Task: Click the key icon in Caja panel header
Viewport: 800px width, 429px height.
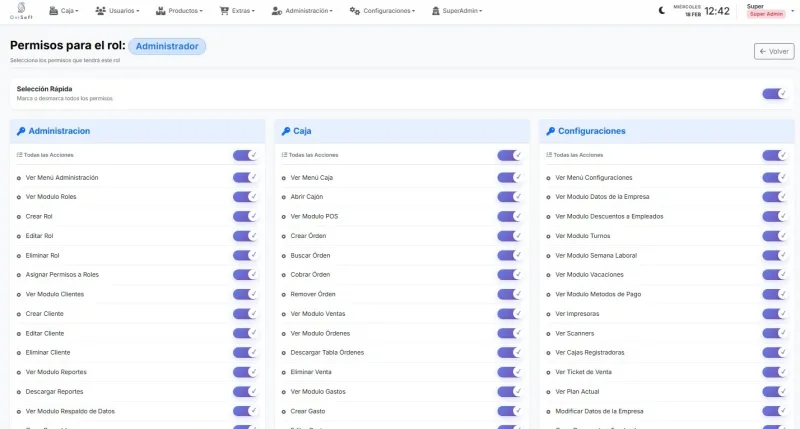Action: pyautogui.click(x=286, y=131)
